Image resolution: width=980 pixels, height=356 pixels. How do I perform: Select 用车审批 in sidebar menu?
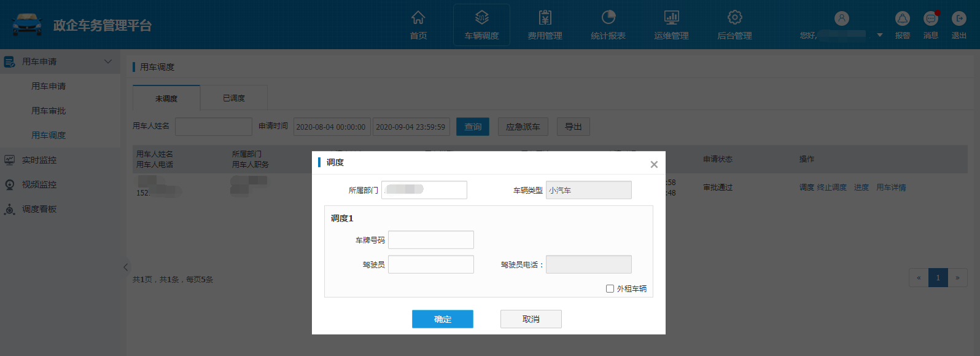click(49, 111)
